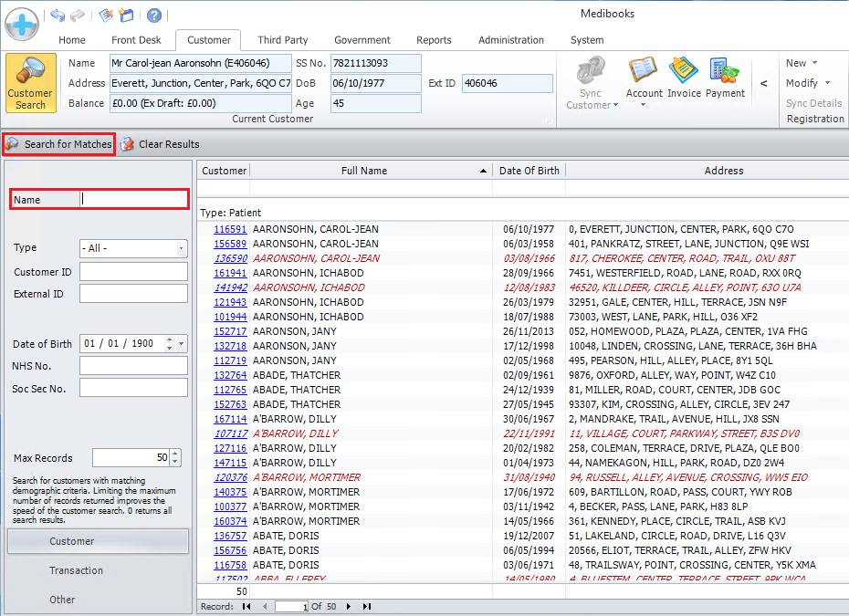The width and height of the screenshot is (849, 616).
Task: Click the Undo arrow in quick access toolbar
Action: point(58,16)
